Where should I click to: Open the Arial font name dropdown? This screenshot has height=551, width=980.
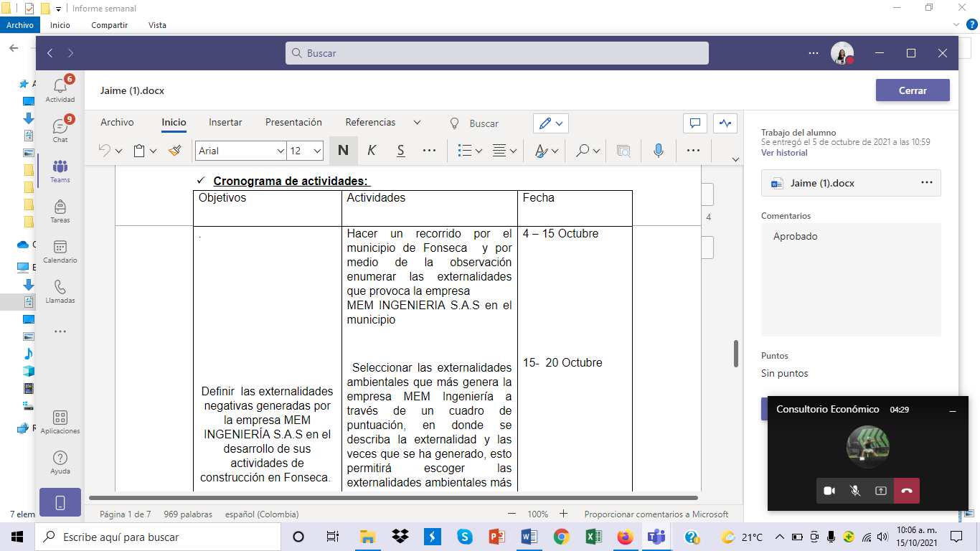pos(241,151)
